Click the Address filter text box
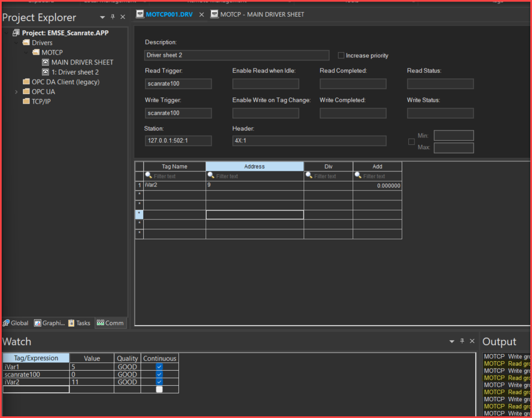Viewport: 532px width, 418px height. tap(255, 176)
